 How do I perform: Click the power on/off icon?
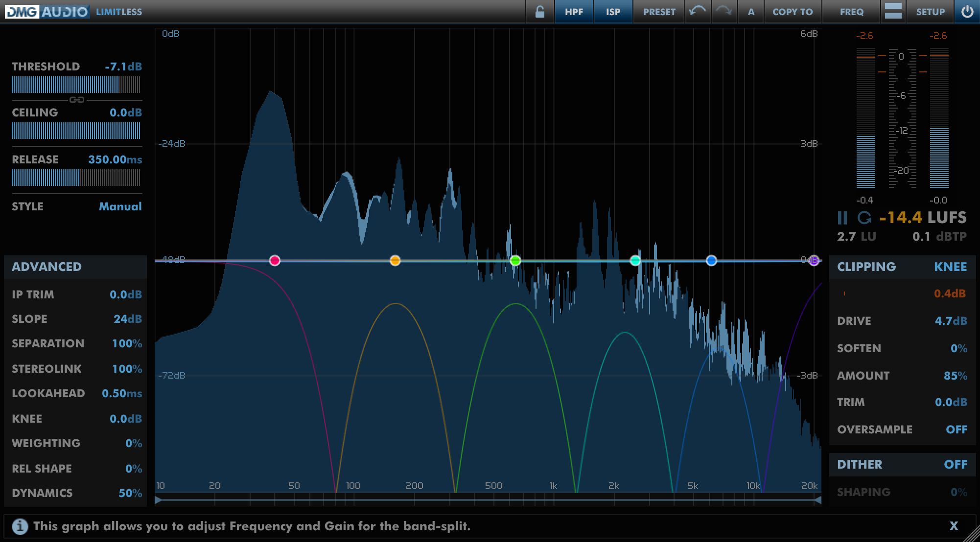967,12
